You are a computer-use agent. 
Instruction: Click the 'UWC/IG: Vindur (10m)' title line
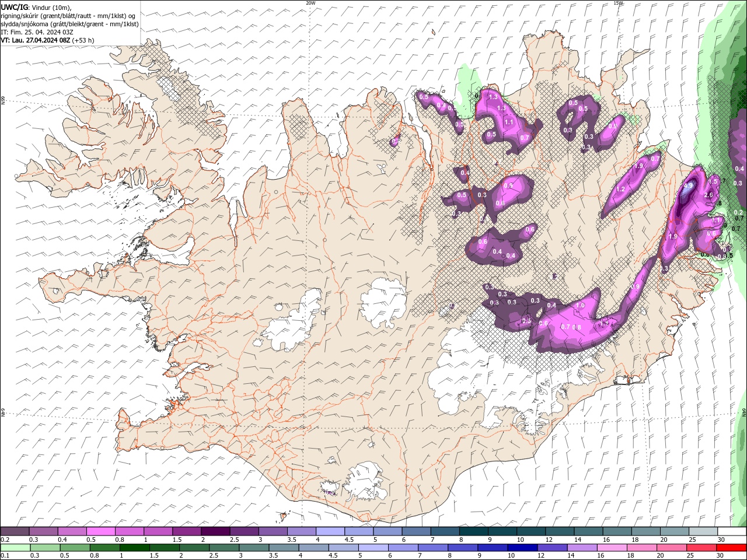tap(36, 7)
